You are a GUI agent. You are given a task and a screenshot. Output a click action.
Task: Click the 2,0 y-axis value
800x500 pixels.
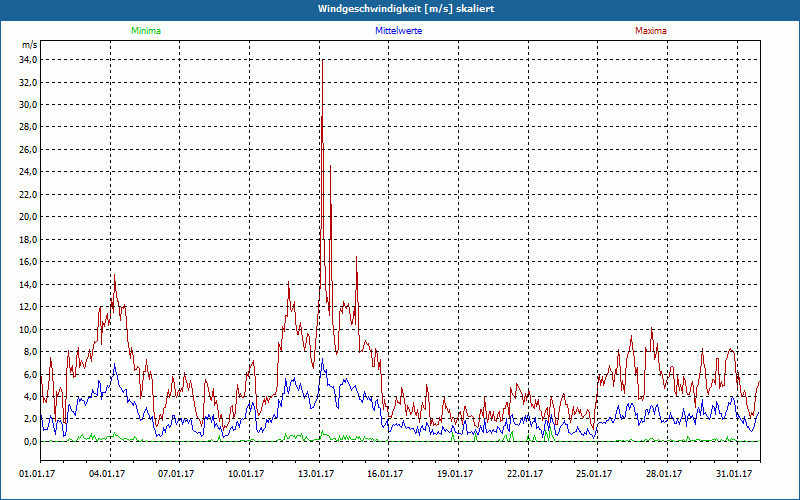[30, 418]
